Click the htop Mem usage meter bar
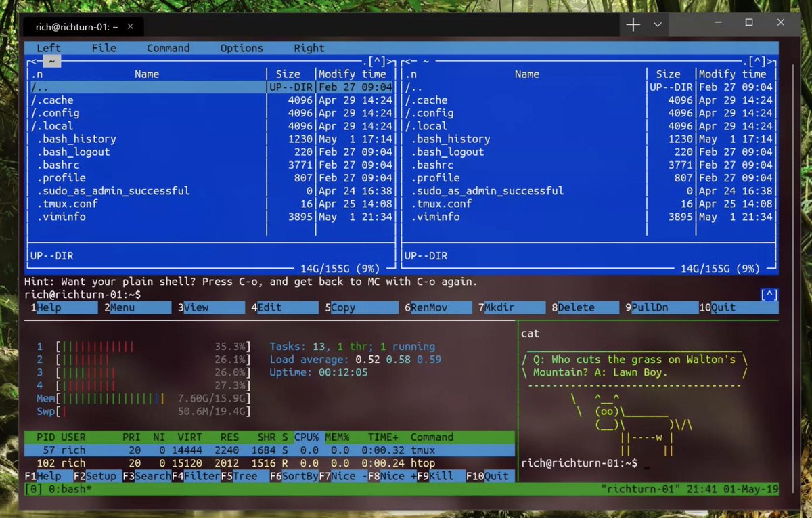Screen dimensions: 812x518 144,399
